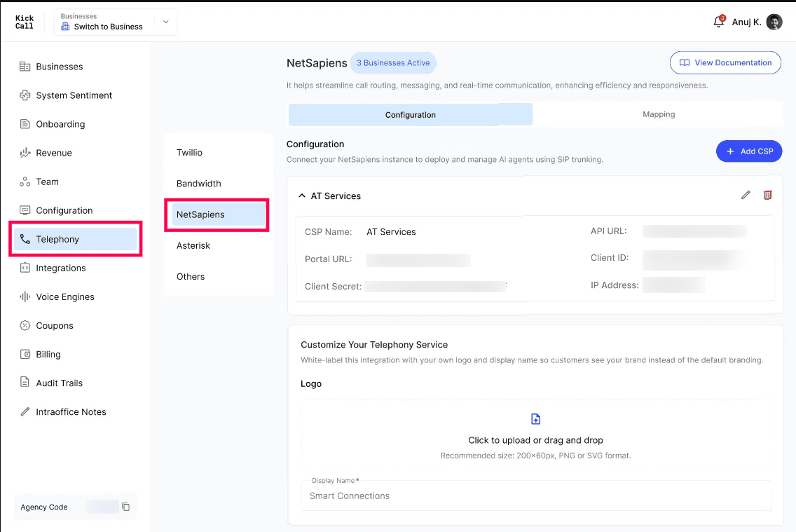Click the CSP Name value AT Services
This screenshot has width=796, height=532.
(391, 231)
